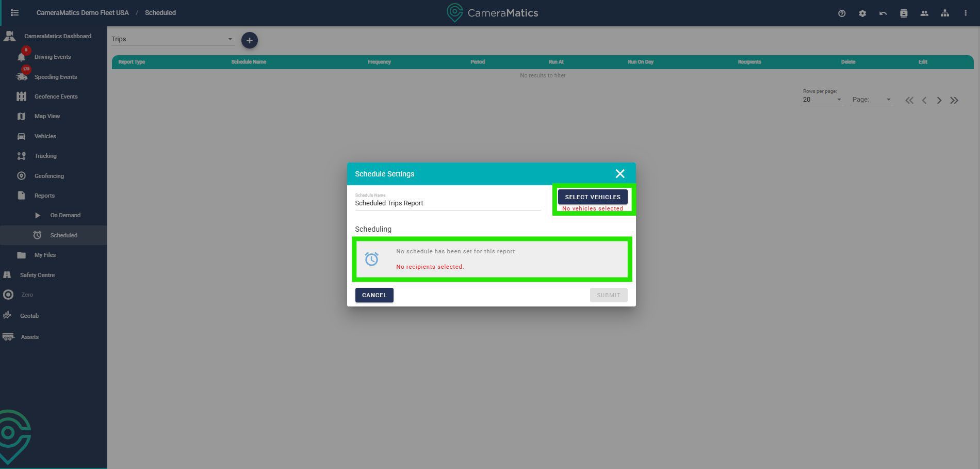Open the users group icon
The width and height of the screenshot is (980, 469).
(x=924, y=13)
